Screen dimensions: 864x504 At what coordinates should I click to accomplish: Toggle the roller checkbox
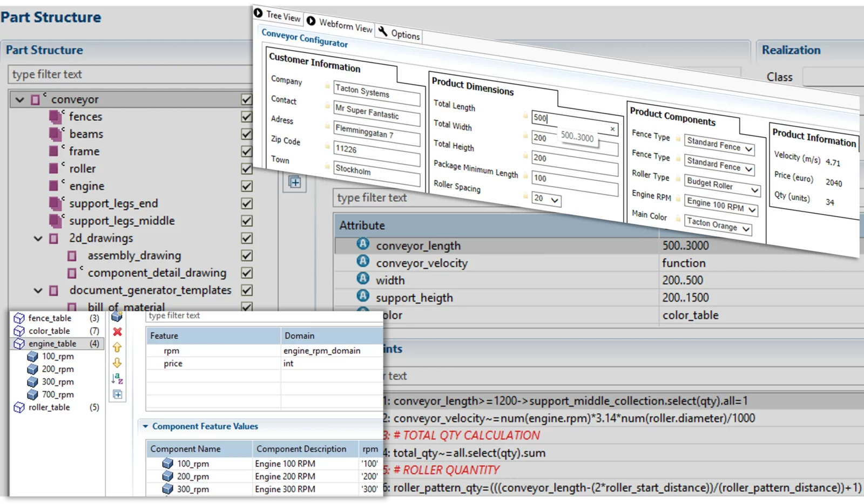(247, 169)
